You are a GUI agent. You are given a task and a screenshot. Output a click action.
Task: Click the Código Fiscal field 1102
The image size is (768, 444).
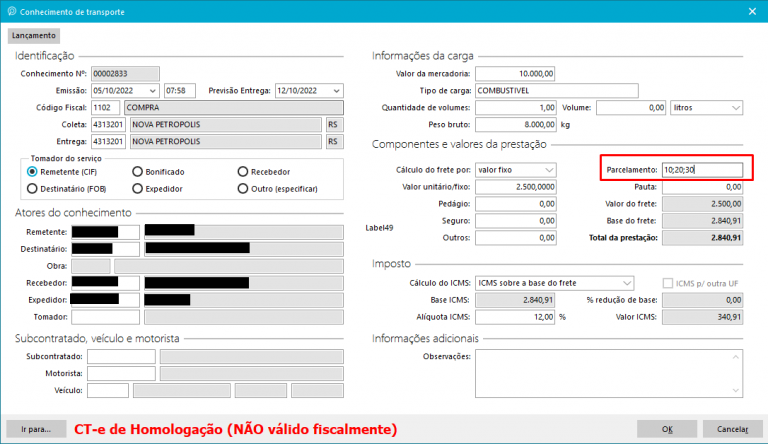pos(105,108)
